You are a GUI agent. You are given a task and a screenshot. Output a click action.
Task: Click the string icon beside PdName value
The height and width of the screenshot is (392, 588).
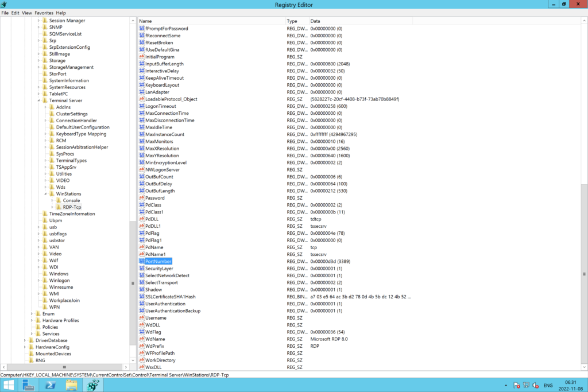(x=141, y=247)
